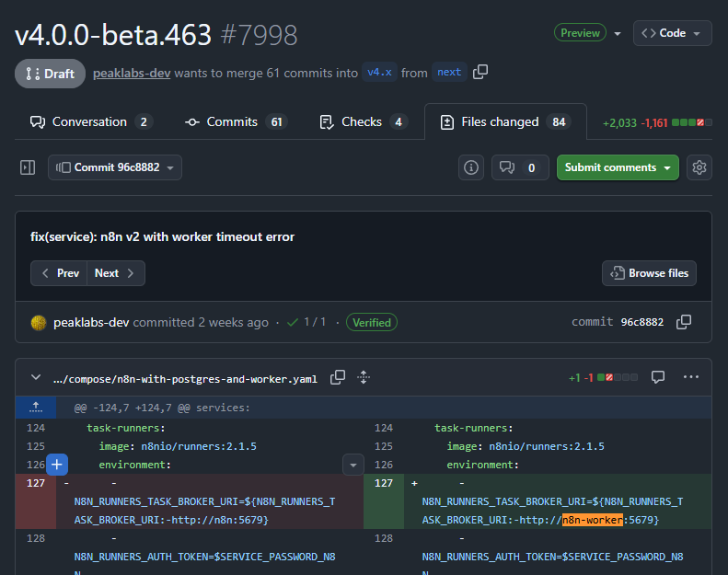Expand all lines in the file

(x=364, y=377)
